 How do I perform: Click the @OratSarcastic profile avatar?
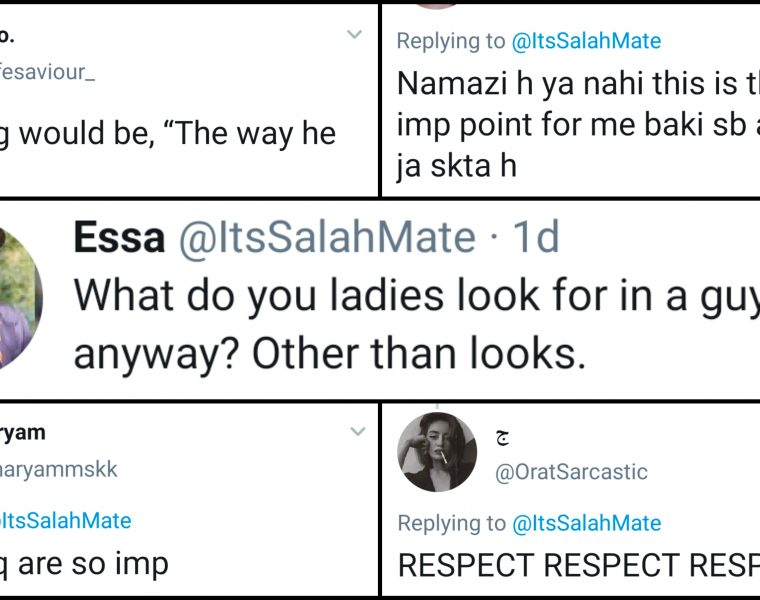tap(437, 451)
